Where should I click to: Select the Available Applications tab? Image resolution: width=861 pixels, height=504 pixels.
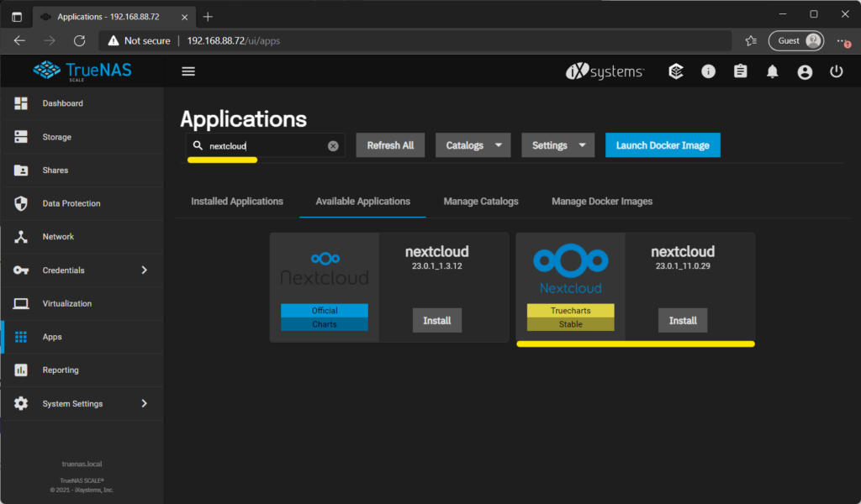(363, 202)
